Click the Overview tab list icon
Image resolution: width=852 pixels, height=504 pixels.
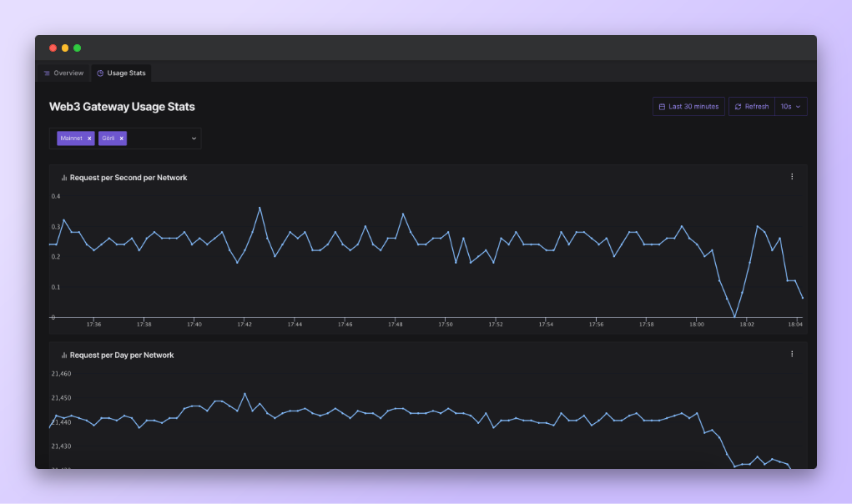click(x=47, y=73)
